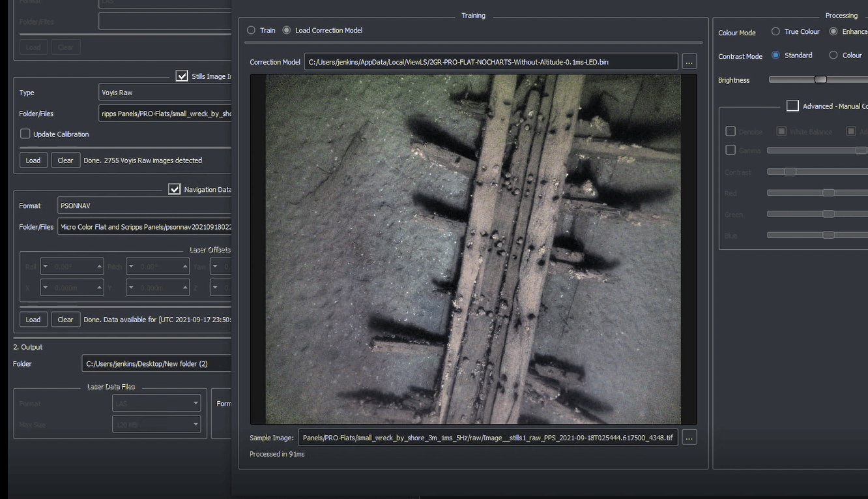Open the Type dropdown showing Voyis Raw
The image size is (868, 499).
point(165,92)
